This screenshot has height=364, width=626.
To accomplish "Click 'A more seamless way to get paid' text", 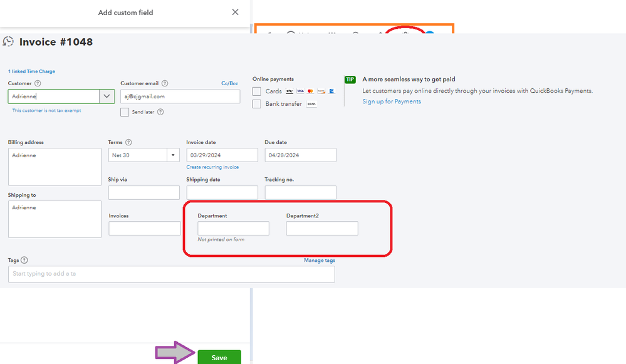I will [x=409, y=80].
